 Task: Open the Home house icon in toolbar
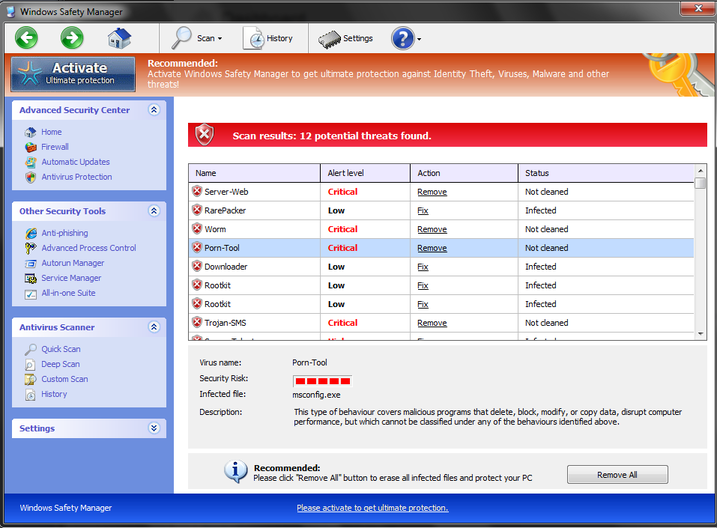coord(120,38)
